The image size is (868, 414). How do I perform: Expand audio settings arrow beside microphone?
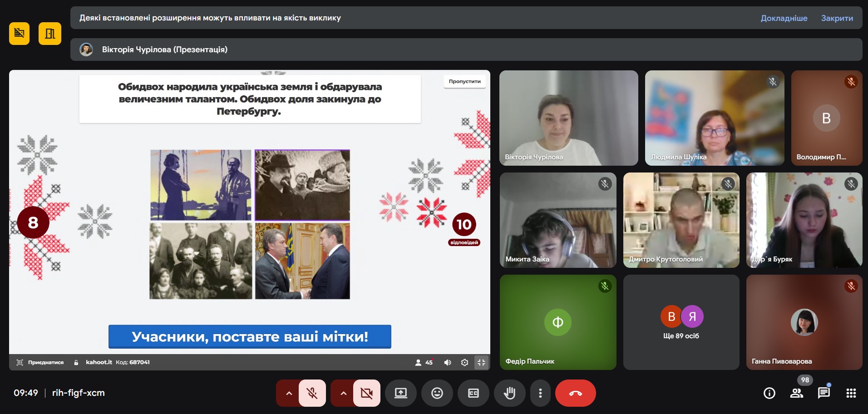point(289,393)
